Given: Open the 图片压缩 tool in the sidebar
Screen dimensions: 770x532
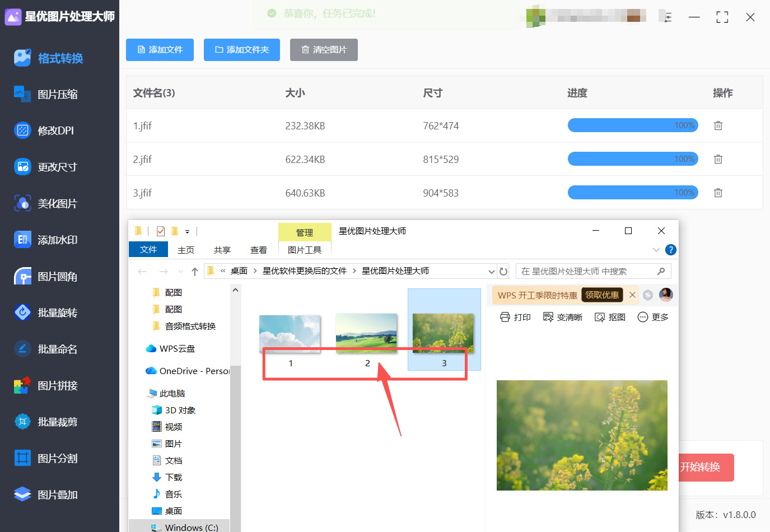Looking at the screenshot, I should point(46,95).
